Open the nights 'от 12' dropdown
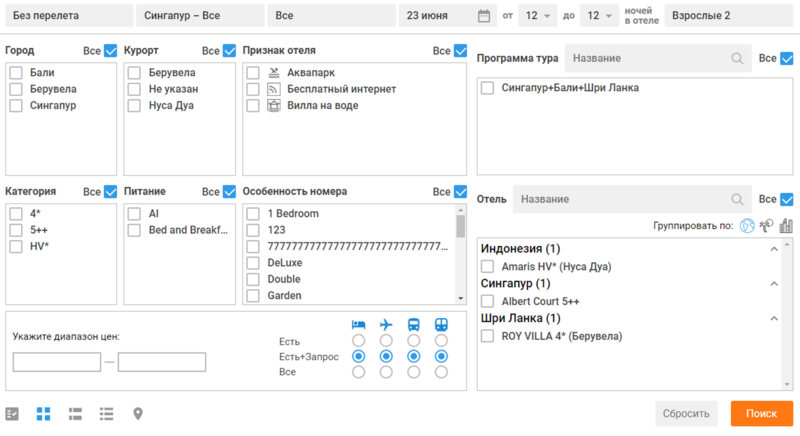The height and width of the screenshot is (436, 800). [x=535, y=16]
